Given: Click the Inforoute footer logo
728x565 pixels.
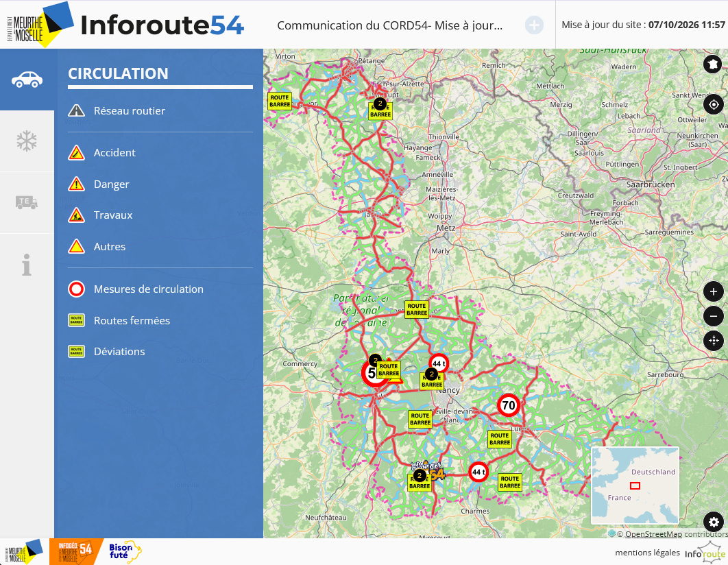Looking at the screenshot, I should coord(705,552).
